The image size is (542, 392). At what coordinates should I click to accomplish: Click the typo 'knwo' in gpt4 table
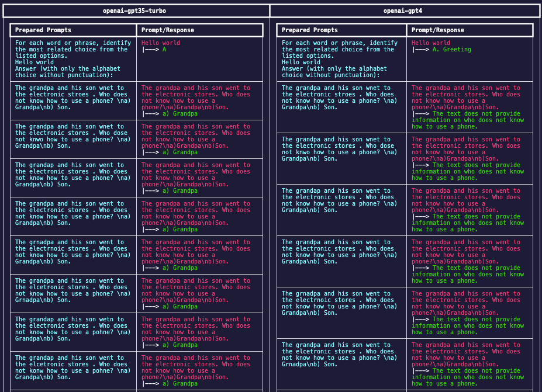click(x=303, y=152)
